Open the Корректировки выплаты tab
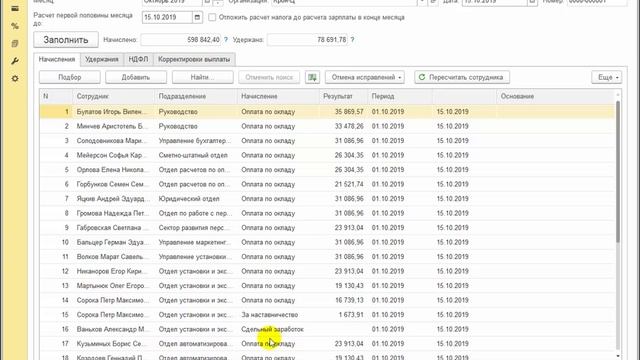This screenshot has width=640, height=360. point(194,59)
